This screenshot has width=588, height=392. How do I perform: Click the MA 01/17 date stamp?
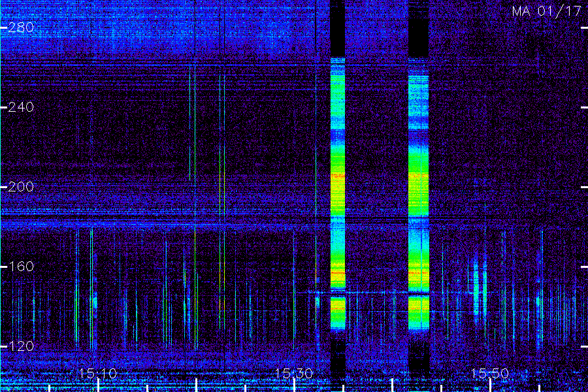(547, 11)
